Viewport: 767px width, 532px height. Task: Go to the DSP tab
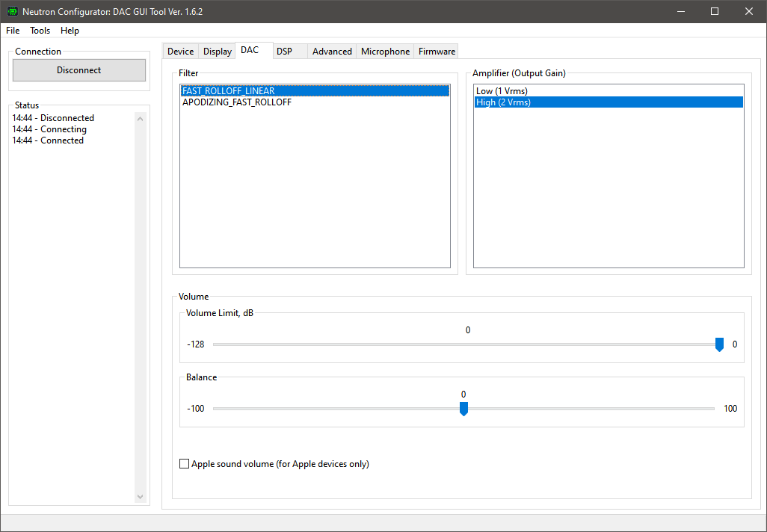[284, 52]
